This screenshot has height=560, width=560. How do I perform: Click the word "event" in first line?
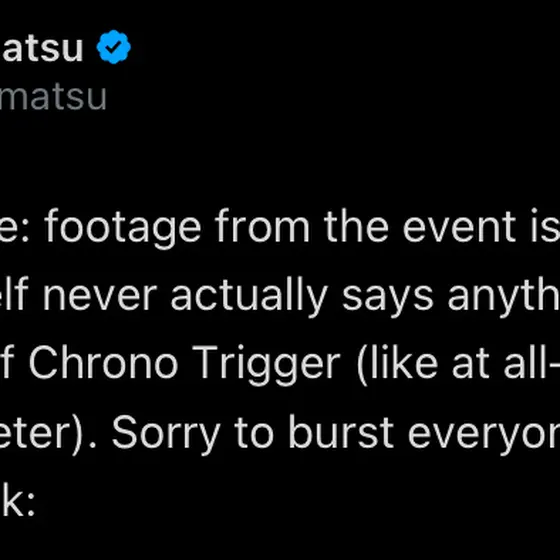coord(459,228)
